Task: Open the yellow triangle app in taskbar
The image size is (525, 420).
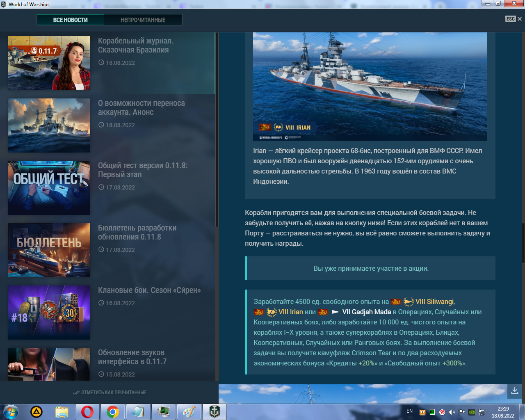Action: point(37,411)
